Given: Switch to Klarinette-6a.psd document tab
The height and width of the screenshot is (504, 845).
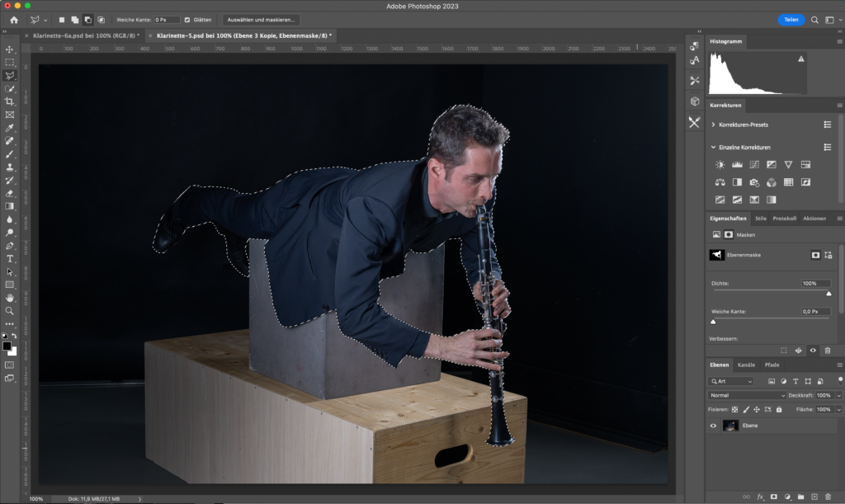Looking at the screenshot, I should tap(85, 35).
